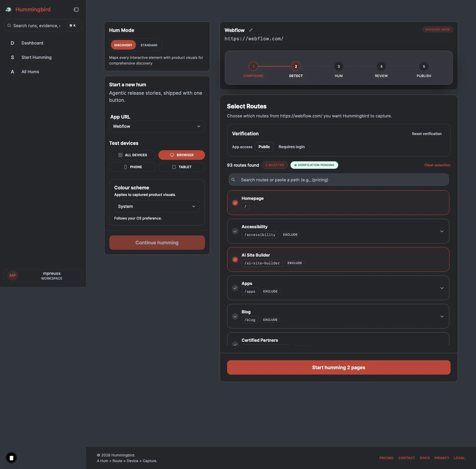Select Phone test device
This screenshot has width=476, height=469.
133,167
